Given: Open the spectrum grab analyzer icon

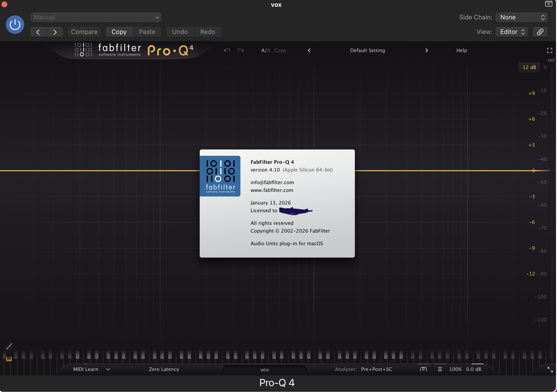Looking at the screenshot, I should pos(423,369).
